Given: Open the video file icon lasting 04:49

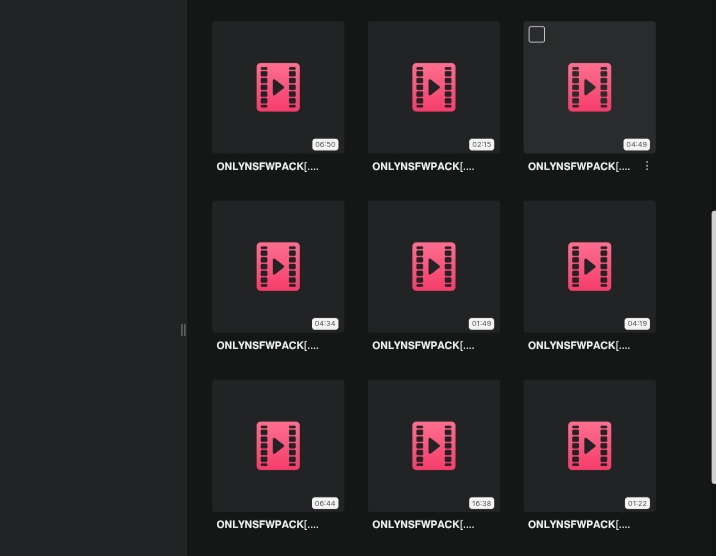Looking at the screenshot, I should pyautogui.click(x=590, y=87).
